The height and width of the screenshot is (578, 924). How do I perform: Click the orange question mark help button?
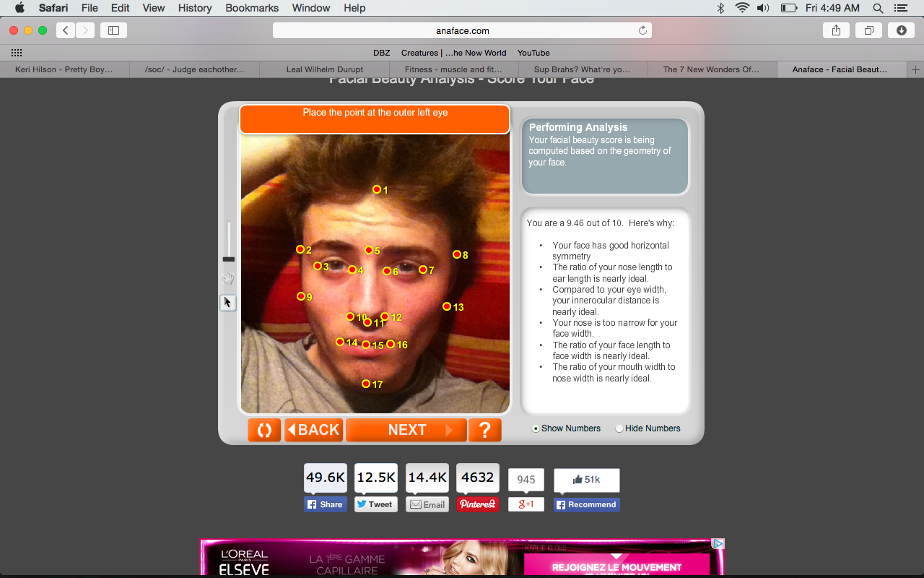click(x=484, y=430)
